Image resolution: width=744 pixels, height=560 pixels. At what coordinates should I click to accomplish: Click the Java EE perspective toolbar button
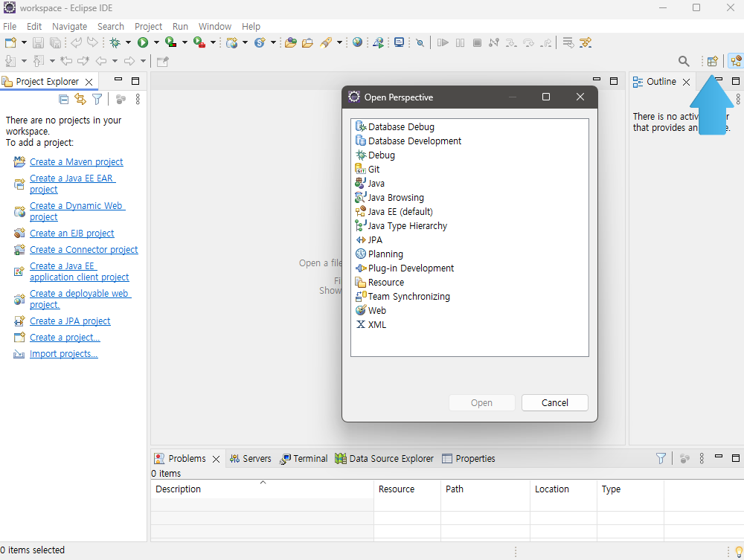pyautogui.click(x=736, y=61)
